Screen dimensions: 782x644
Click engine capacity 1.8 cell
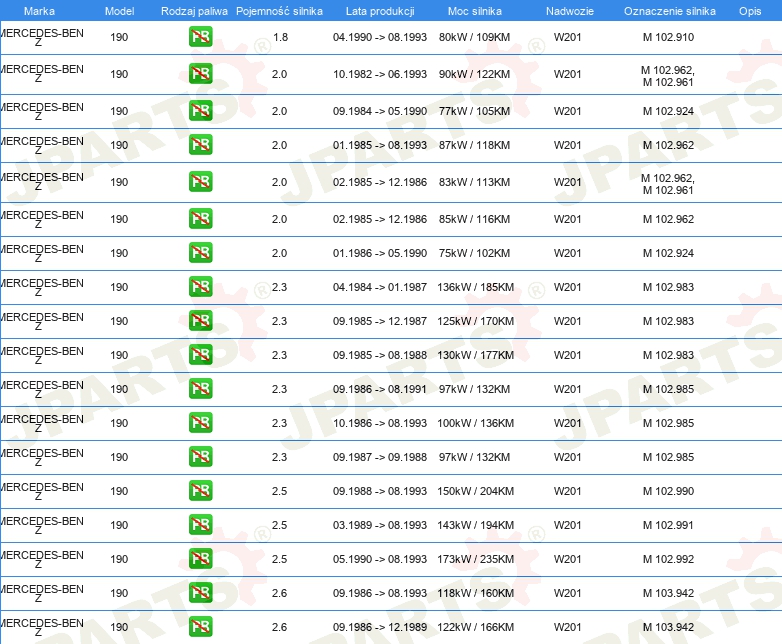point(280,37)
